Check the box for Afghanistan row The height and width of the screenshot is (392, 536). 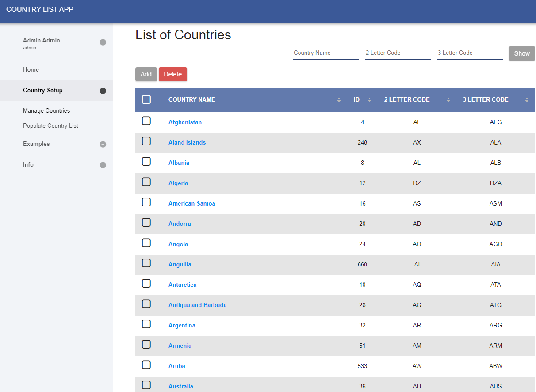pos(146,121)
